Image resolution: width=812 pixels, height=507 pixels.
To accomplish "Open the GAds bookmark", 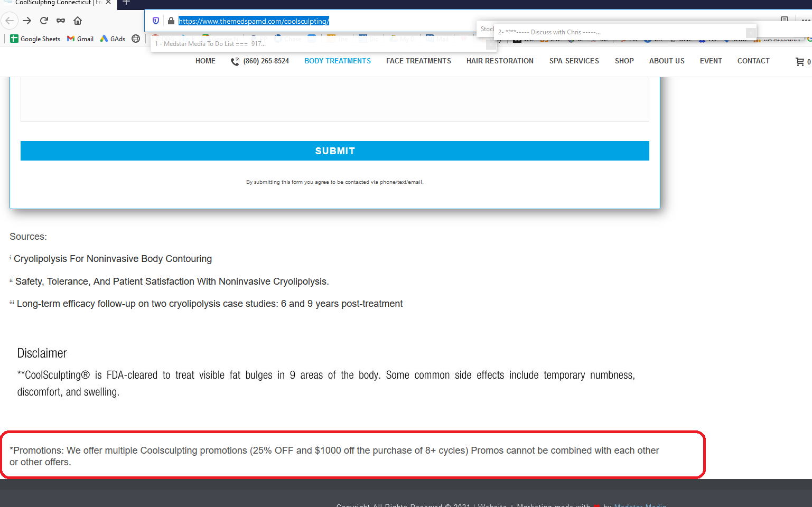I will (113, 39).
